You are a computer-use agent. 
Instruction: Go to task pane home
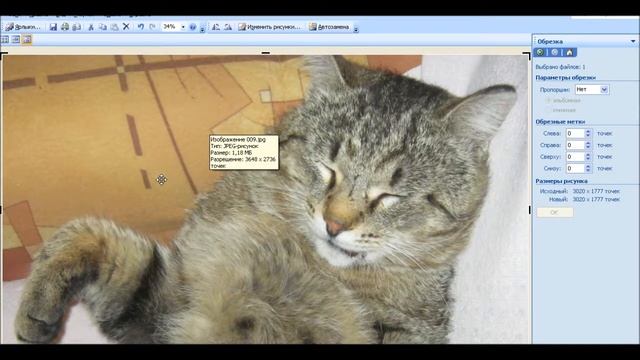pyautogui.click(x=569, y=52)
